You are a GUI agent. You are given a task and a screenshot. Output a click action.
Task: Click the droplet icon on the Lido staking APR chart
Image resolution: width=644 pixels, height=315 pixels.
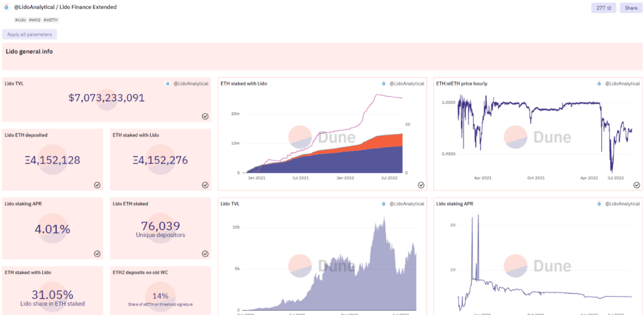click(599, 203)
